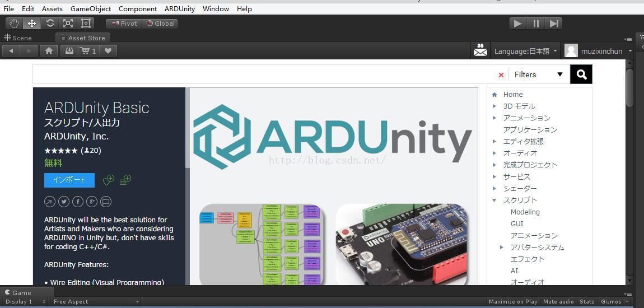Screen dimensions: 644x308
Task: Expand the エディタ拡張 category
Action: [x=494, y=141]
